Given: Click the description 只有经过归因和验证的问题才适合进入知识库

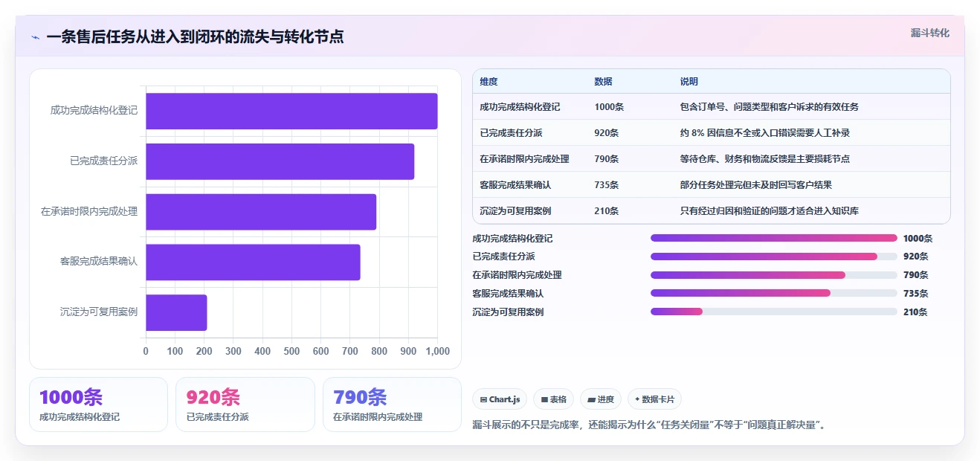Looking at the screenshot, I should 769,211.
